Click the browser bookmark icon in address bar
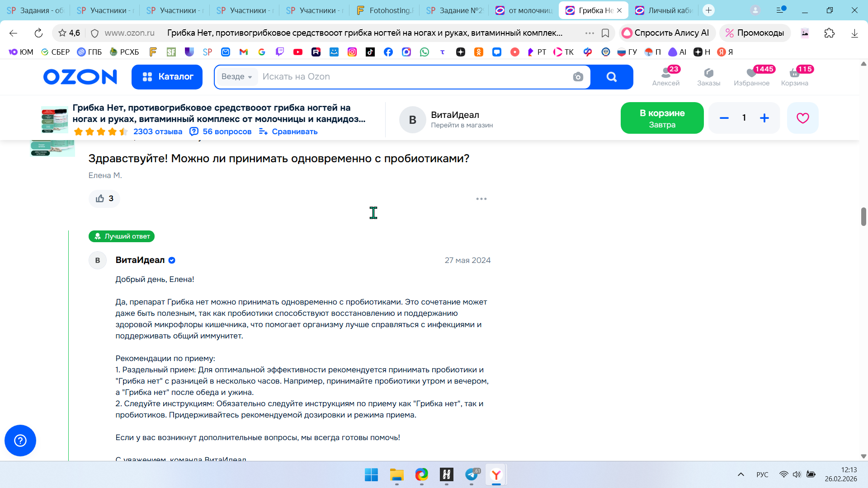 click(605, 33)
